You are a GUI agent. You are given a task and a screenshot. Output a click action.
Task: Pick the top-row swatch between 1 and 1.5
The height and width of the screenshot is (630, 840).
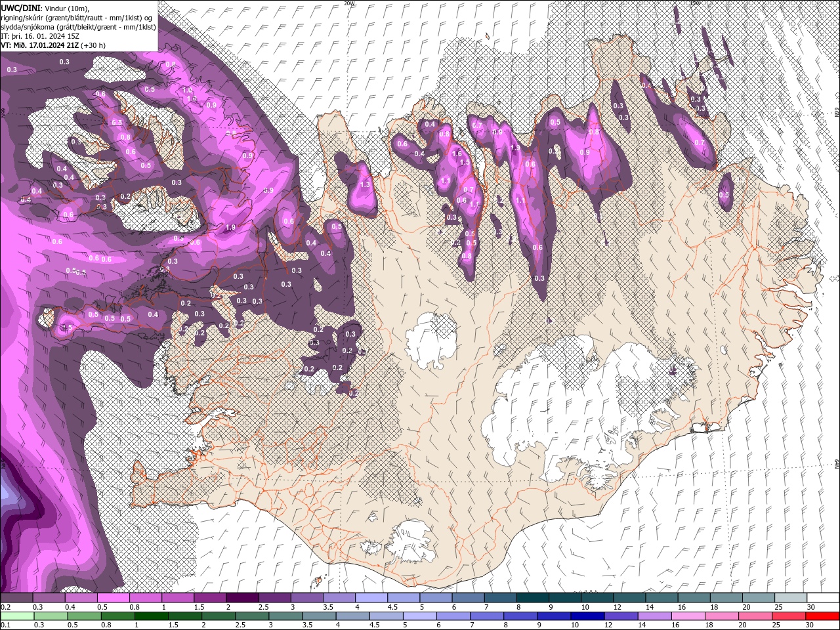coord(177,598)
